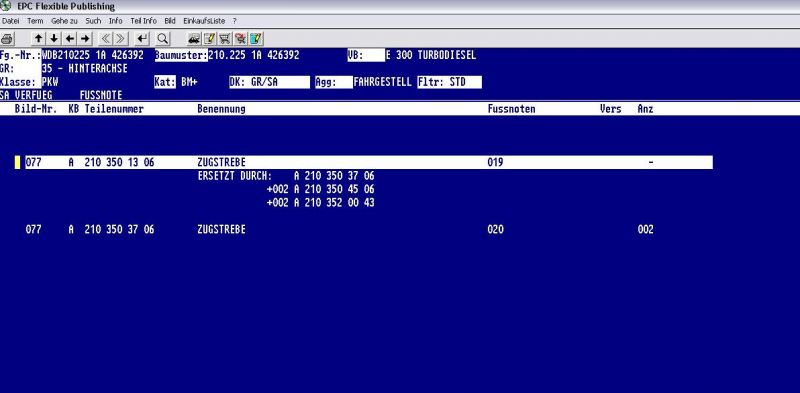This screenshot has height=393, width=800.
Task: Click the DK: GR/SA field
Action: (269, 82)
